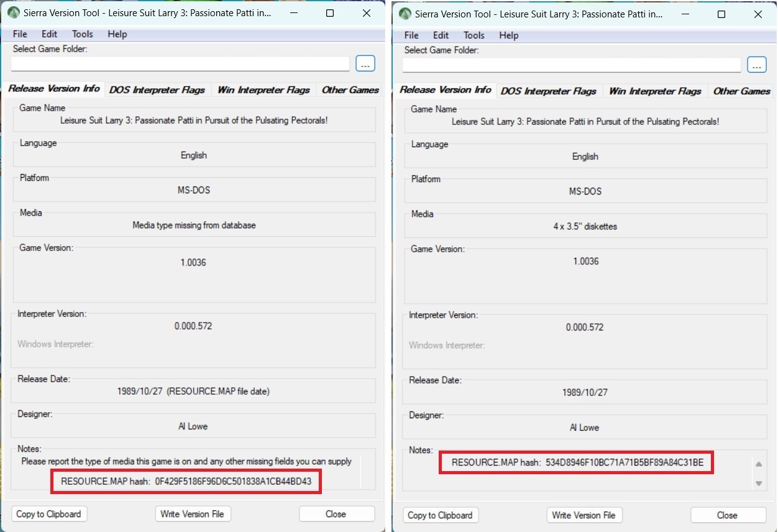This screenshot has height=532, width=778.
Task: Click interpreter version 0.000.572 in right window
Action: [585, 327]
